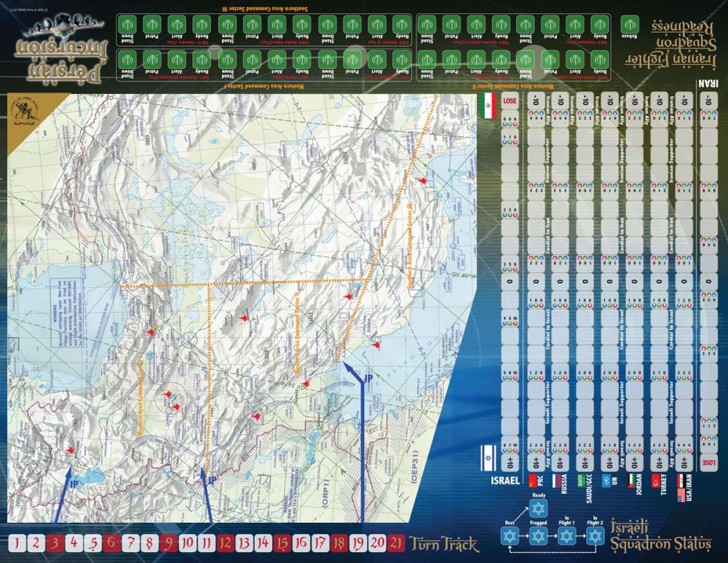
Task: Click the Israeli Squadron Status title
Action: pyautogui.click(x=661, y=535)
